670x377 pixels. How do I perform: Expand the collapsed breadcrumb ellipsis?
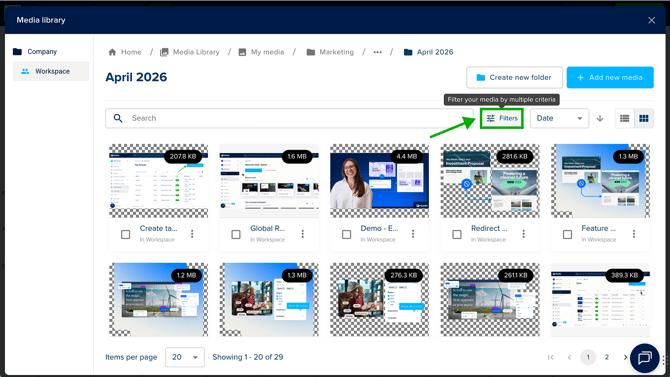(377, 52)
